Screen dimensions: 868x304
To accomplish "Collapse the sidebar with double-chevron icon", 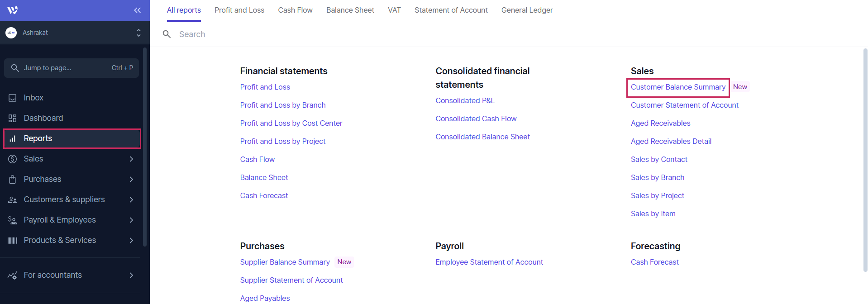I will [137, 10].
